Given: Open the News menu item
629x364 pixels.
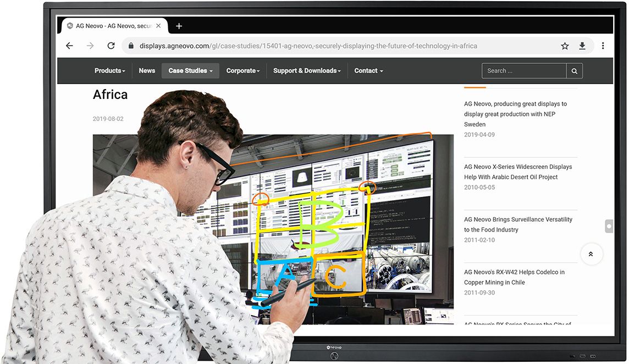Looking at the screenshot, I should point(147,70).
